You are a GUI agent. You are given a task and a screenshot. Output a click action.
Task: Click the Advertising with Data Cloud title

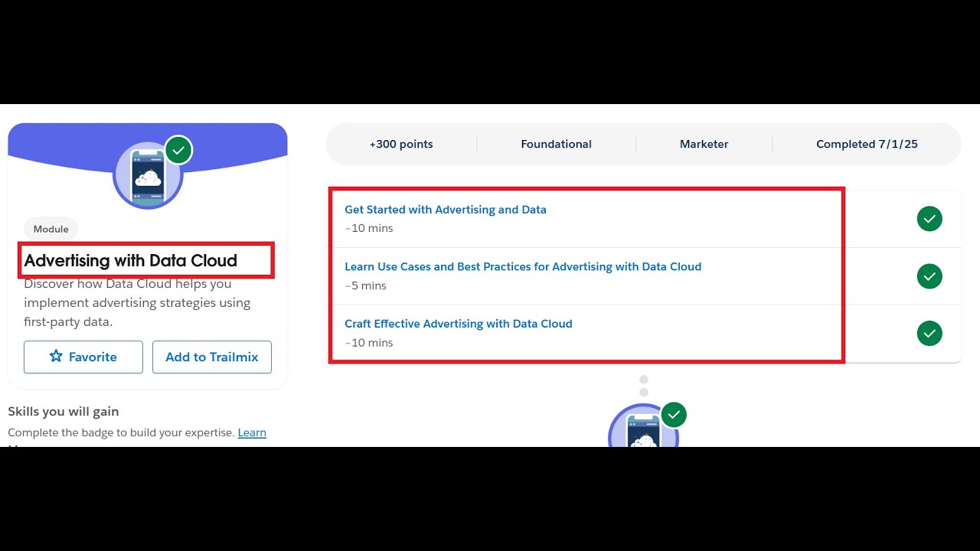pos(131,260)
